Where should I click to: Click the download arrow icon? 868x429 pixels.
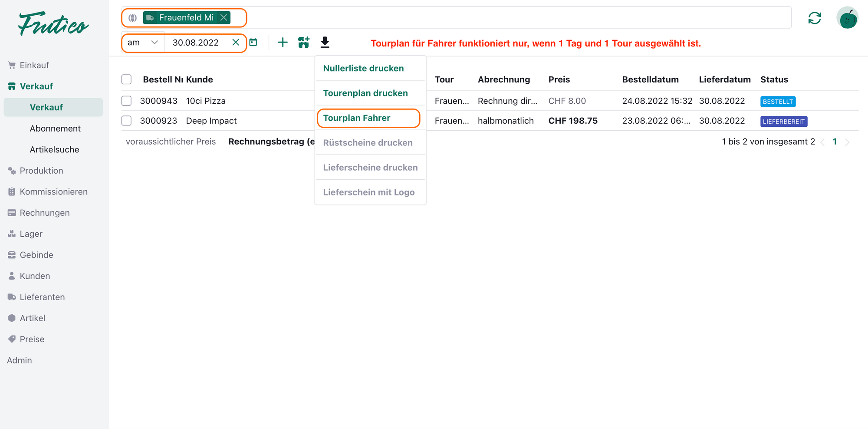pyautogui.click(x=325, y=43)
